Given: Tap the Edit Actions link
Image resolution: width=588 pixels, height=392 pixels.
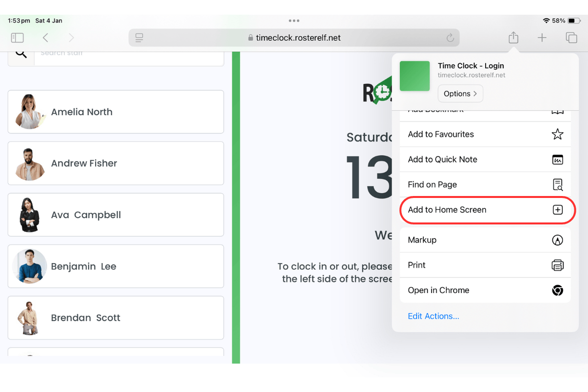Looking at the screenshot, I should point(433,316).
